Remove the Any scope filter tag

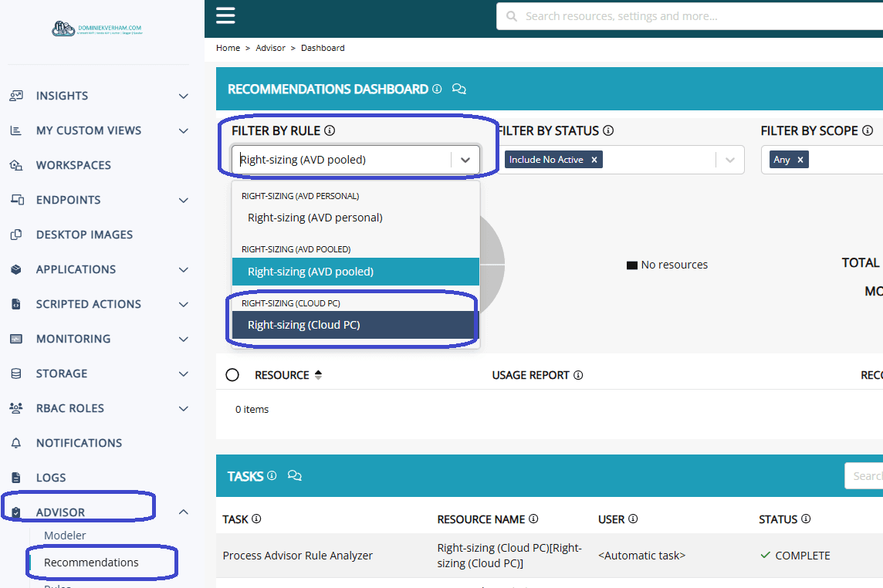coord(800,160)
